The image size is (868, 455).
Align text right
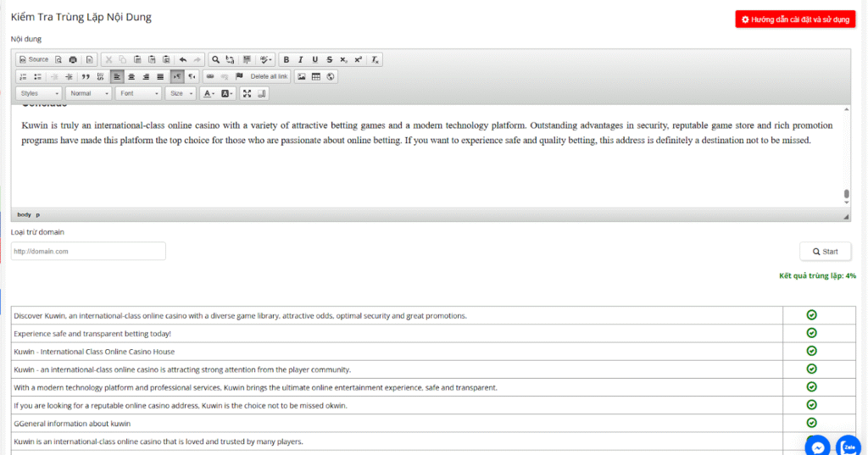(x=146, y=76)
